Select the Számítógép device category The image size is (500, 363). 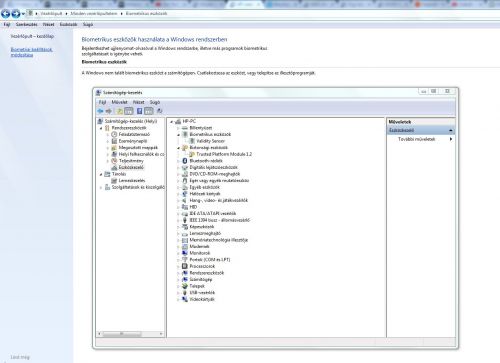[x=201, y=279]
